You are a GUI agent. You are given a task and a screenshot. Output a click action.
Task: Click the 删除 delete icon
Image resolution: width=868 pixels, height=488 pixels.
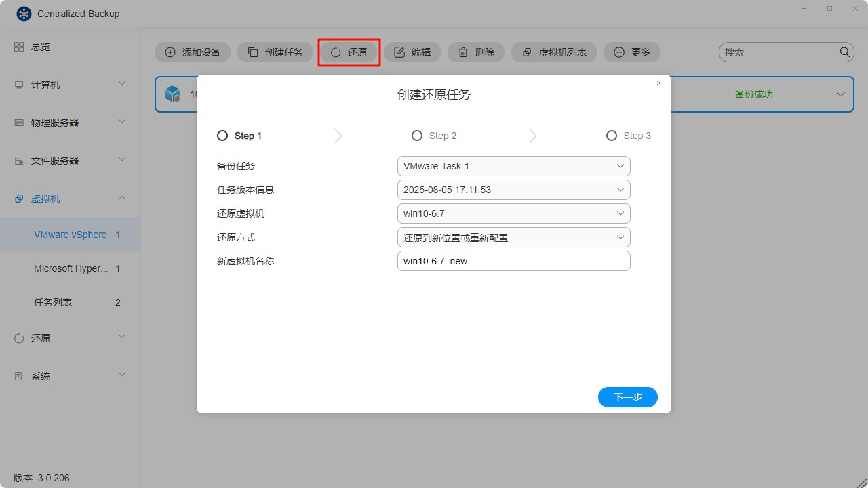pos(462,52)
